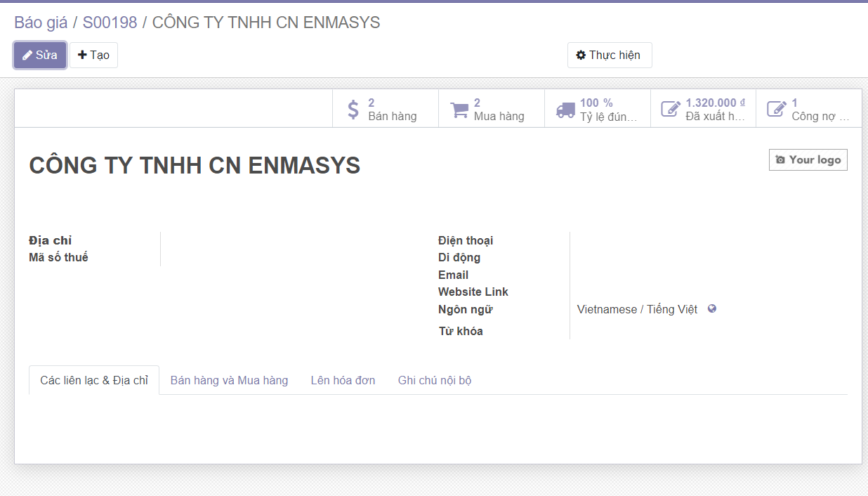The height and width of the screenshot is (496, 868).
Task: Click the shopping cart Mua hàng icon
Action: coord(459,110)
